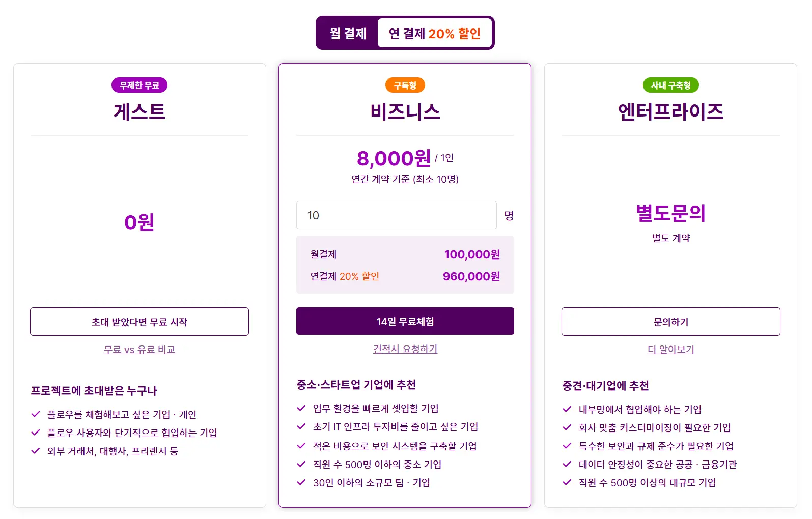This screenshot has width=812, height=519.
Task: Click checkmark beside 30인 이하의 소규모 팀
Action: pos(301,482)
